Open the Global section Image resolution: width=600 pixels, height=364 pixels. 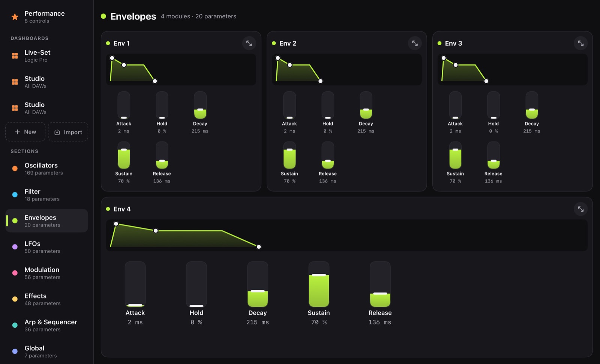(x=46, y=351)
